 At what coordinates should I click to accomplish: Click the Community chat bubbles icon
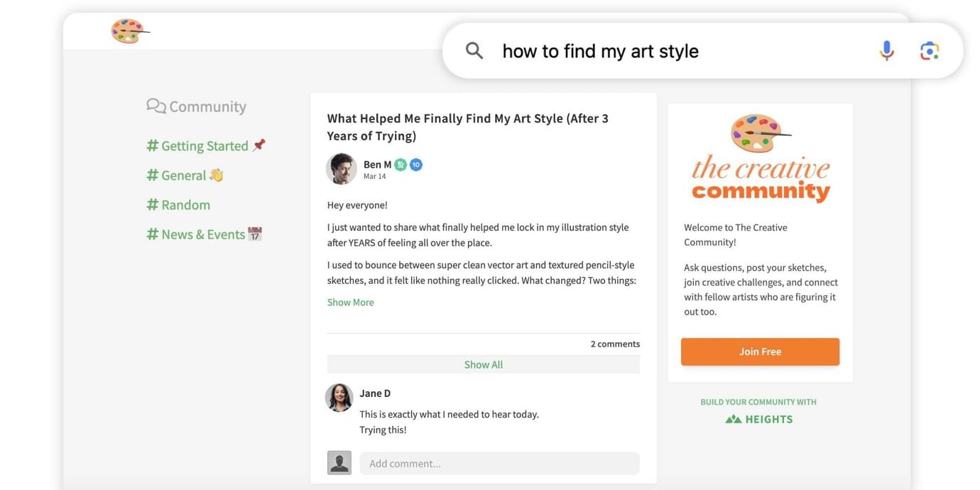156,106
